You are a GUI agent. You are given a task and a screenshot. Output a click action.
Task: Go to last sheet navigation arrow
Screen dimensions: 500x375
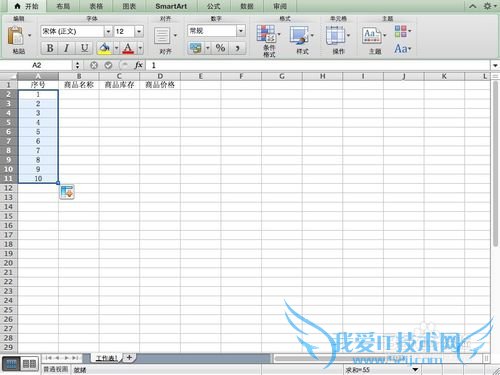click(75, 358)
